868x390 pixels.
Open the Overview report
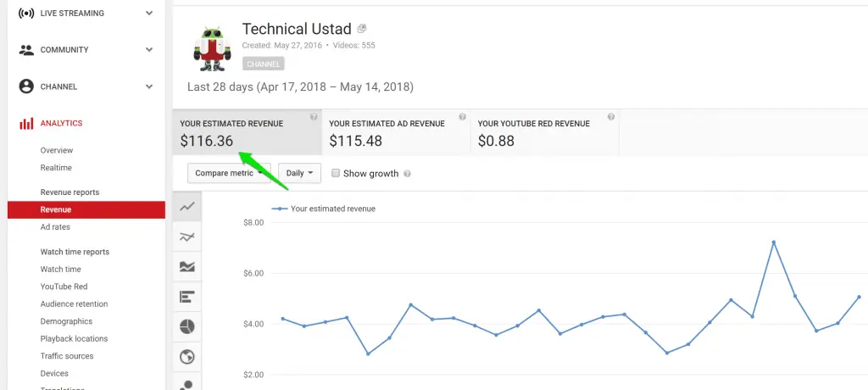57,150
